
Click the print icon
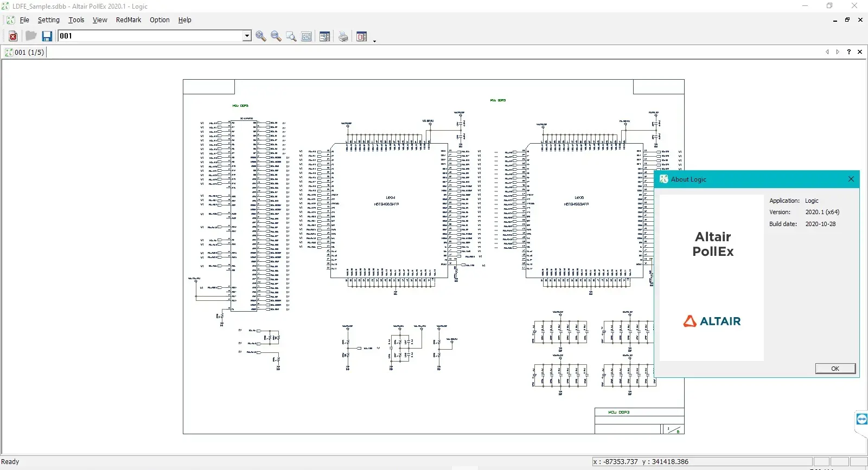click(x=343, y=36)
